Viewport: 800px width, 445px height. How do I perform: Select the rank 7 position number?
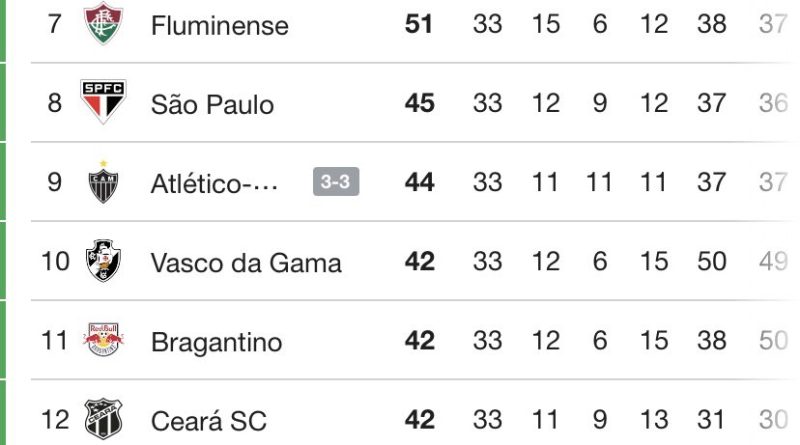tap(55, 24)
